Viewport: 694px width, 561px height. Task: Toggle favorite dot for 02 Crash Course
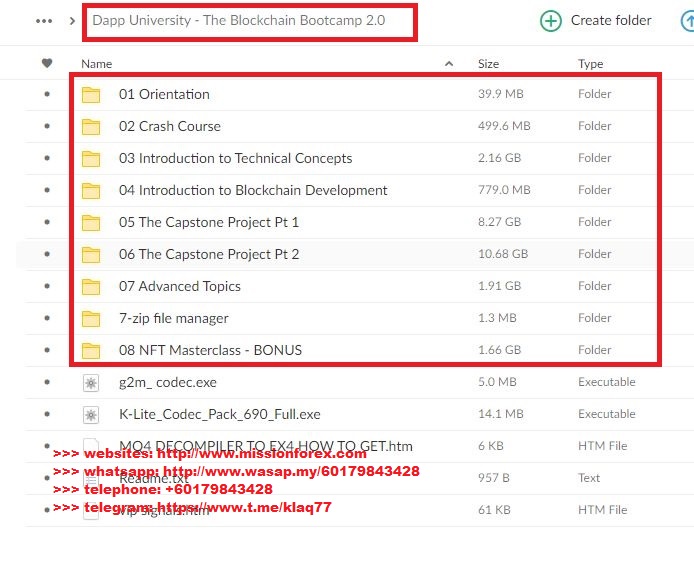[47, 126]
